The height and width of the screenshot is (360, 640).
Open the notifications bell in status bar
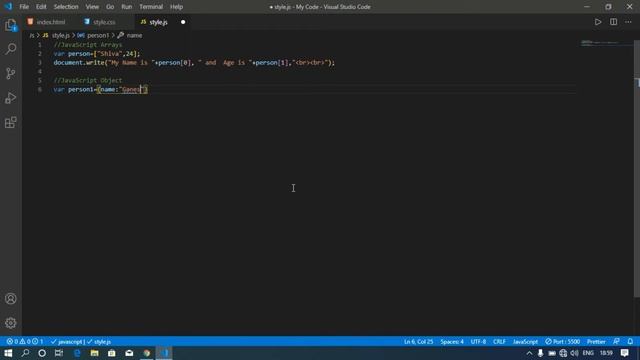click(x=630, y=342)
